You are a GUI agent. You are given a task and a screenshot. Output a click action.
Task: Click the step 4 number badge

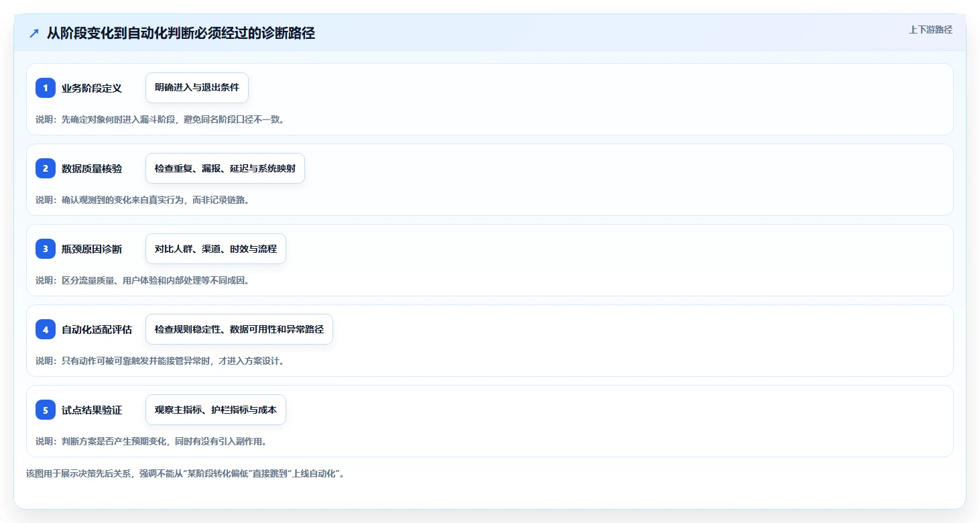46,329
